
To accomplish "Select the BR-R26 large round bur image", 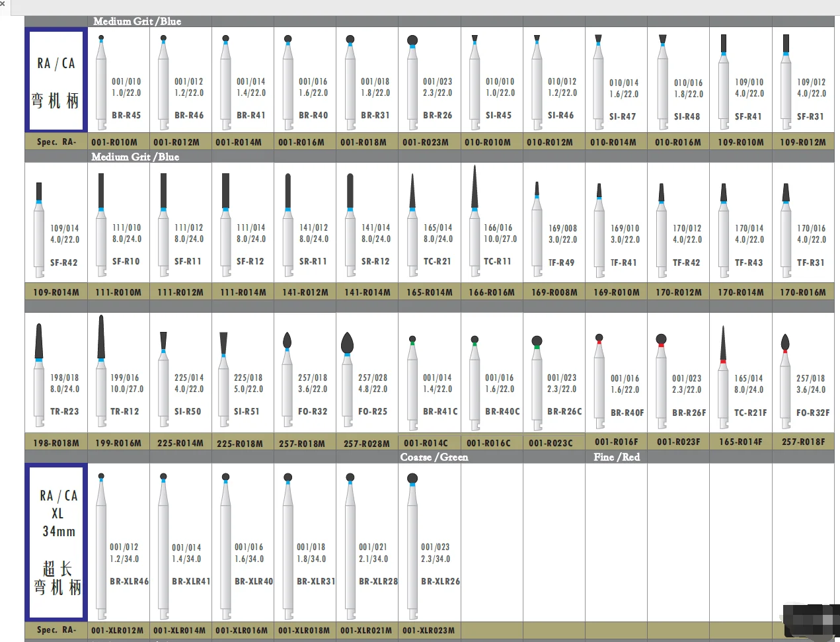I will pyautogui.click(x=412, y=83).
